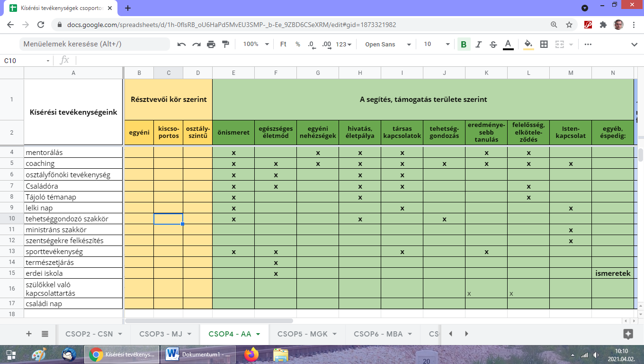
Task: Open text color picker
Action: point(508,44)
